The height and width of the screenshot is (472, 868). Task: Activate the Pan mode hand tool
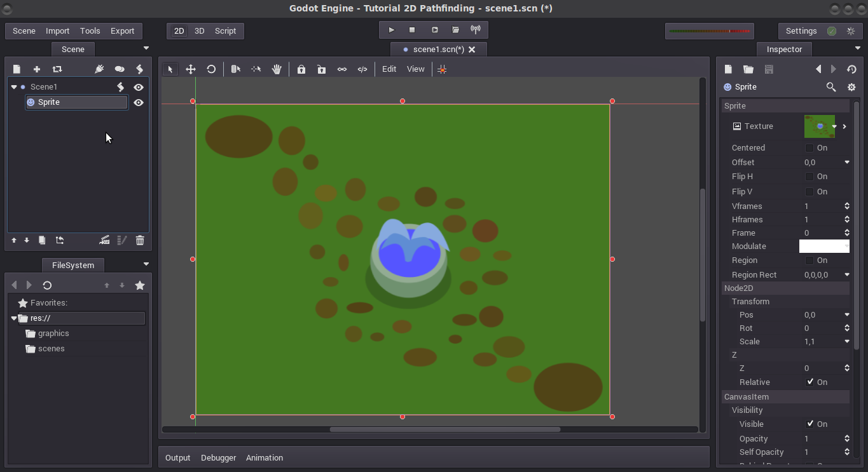[x=277, y=69]
